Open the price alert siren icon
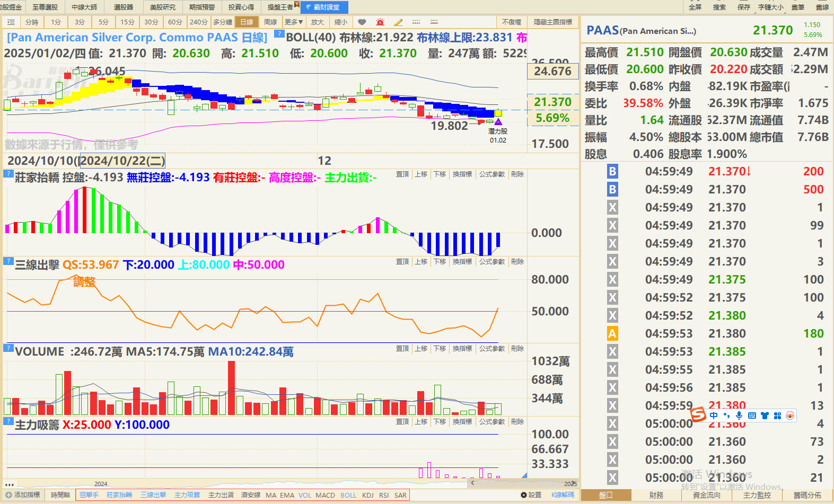 (380, 22)
